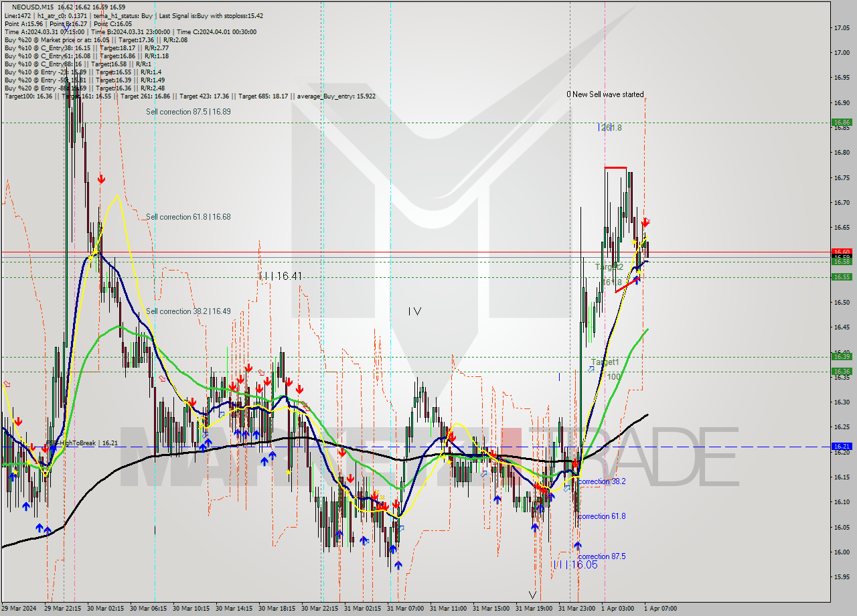
Task: Click the green 16.39 price tag
Action: click(841, 356)
